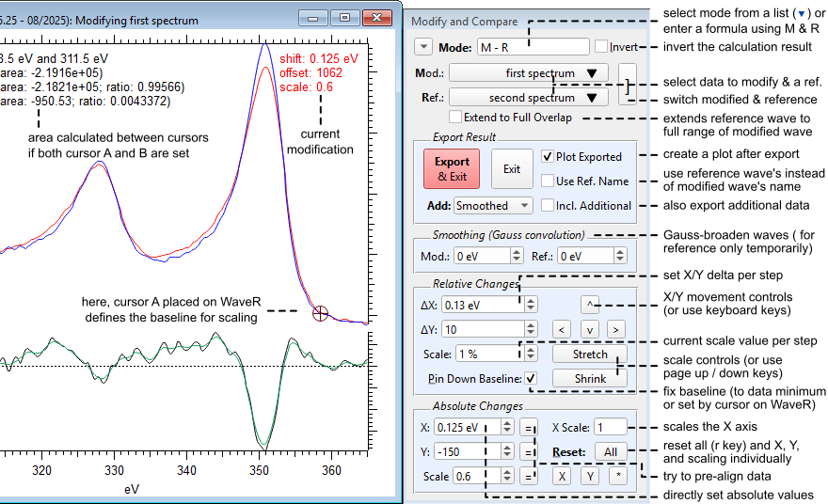Screen dimensions: 828x504
Task: Click the red Export & Exit button
Action: [x=452, y=169]
